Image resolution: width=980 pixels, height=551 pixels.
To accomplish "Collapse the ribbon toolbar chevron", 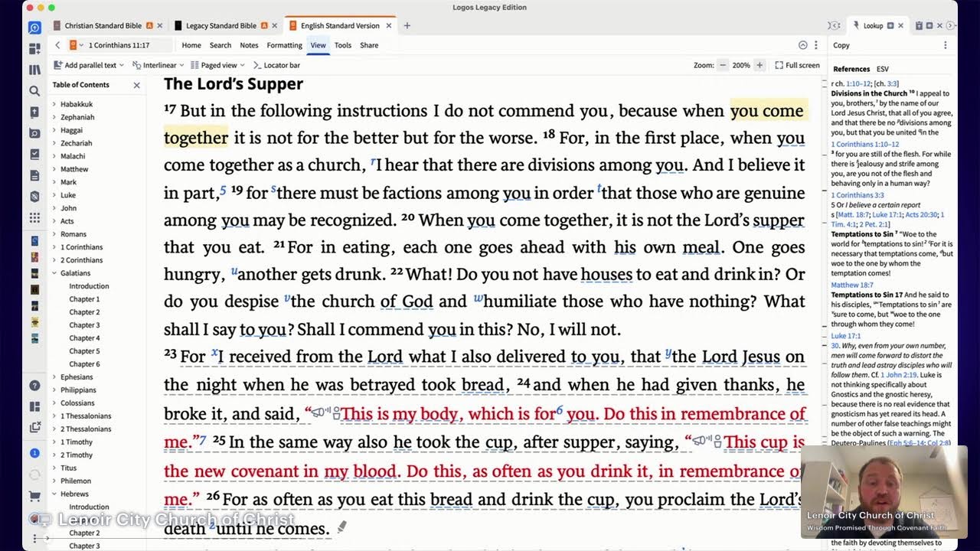I will (802, 45).
